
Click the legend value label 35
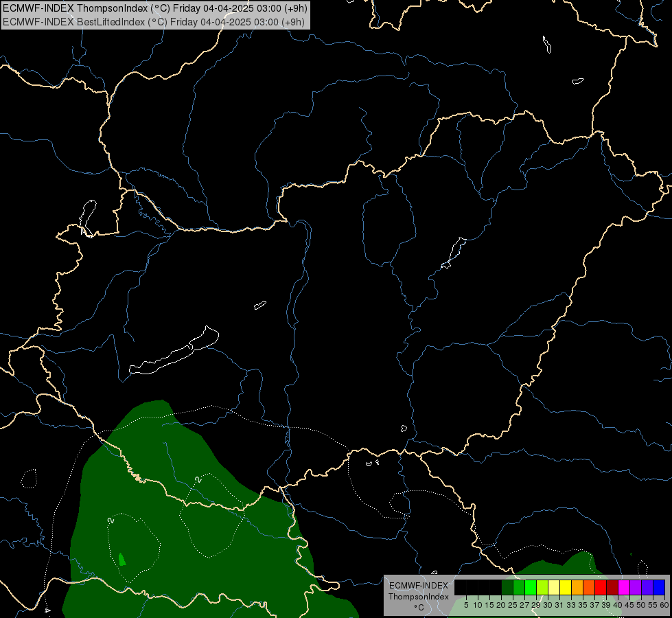click(583, 605)
